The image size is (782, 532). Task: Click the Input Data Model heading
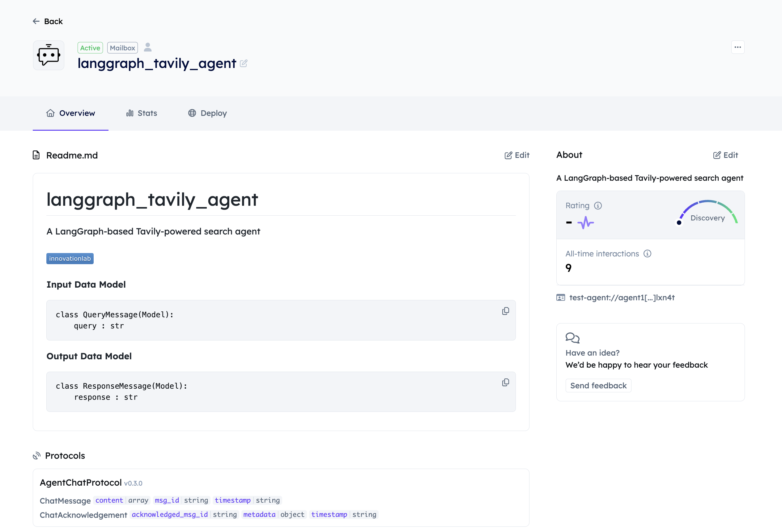[86, 285]
